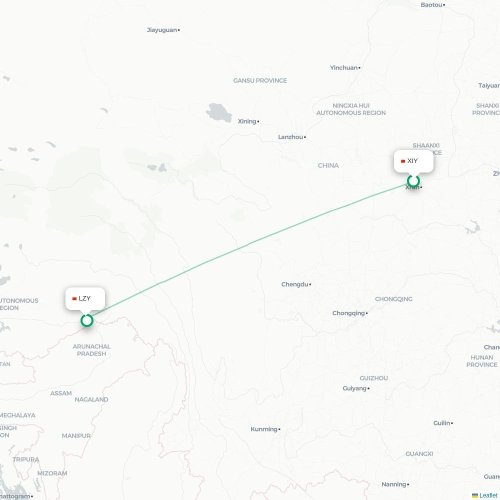Click the XIY popup label
500x500 pixels.
[x=414, y=161]
